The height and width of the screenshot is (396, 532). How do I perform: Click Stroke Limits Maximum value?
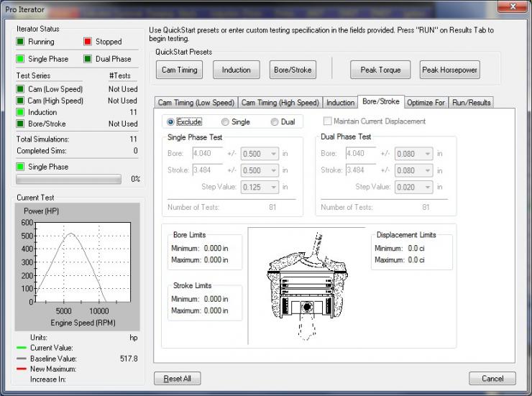[216, 310]
